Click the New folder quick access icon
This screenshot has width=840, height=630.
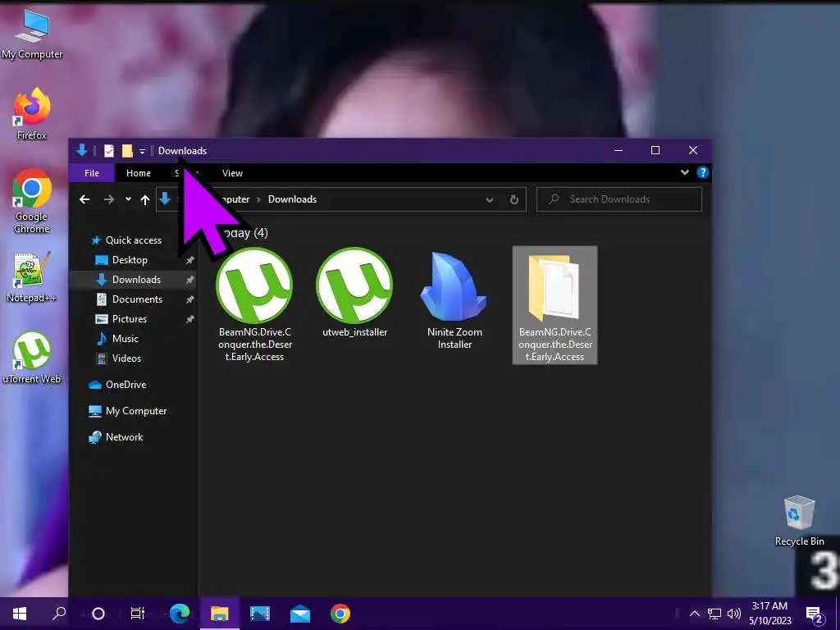pos(127,151)
